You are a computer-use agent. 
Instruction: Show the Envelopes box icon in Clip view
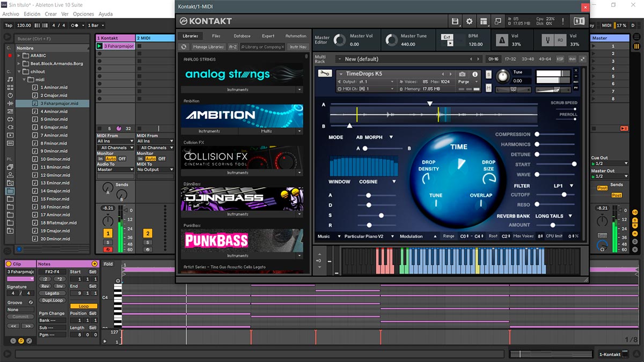click(x=28, y=341)
